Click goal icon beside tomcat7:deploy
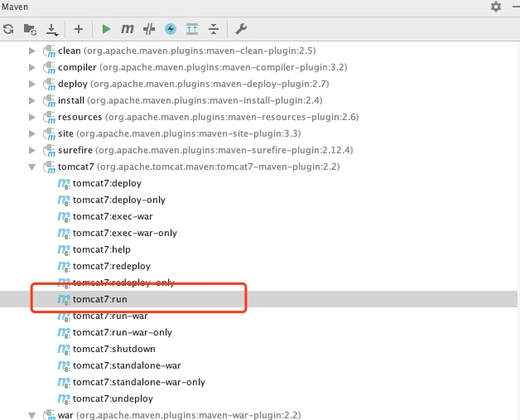This screenshot has height=420, width=520. tap(64, 183)
